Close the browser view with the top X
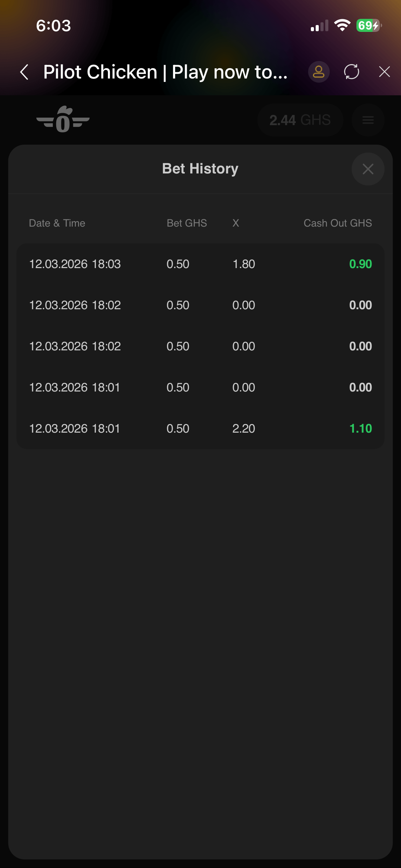 click(x=385, y=72)
